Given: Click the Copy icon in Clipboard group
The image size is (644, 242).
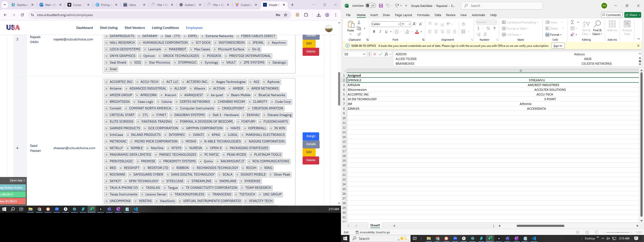Looking at the screenshot, I should 359,28.
